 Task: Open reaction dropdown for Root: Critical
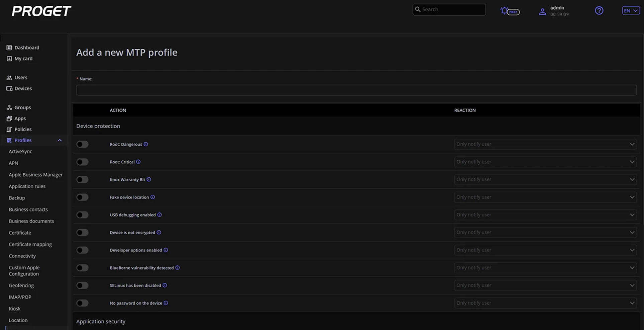click(545, 162)
